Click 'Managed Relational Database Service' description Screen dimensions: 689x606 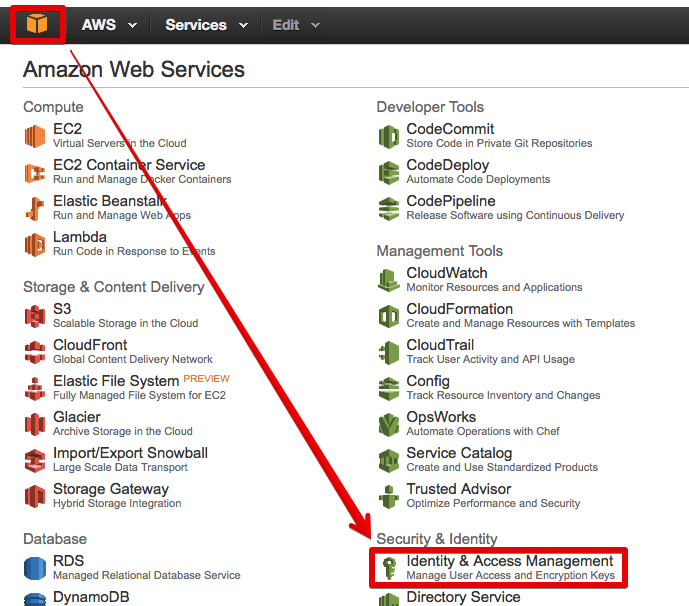tap(147, 575)
